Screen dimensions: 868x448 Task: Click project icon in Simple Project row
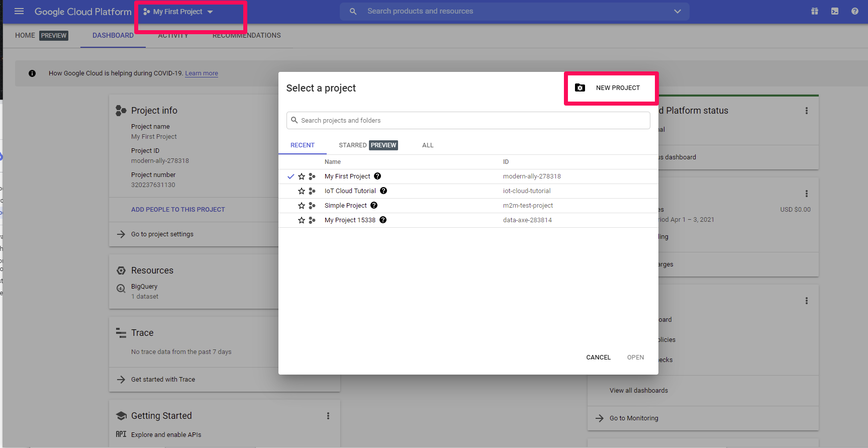tap(312, 206)
